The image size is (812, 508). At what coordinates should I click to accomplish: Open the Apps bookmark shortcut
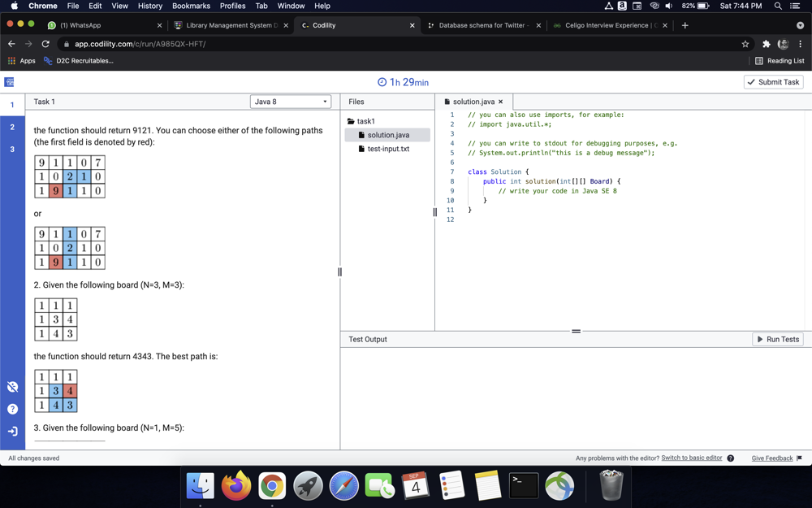(22, 61)
